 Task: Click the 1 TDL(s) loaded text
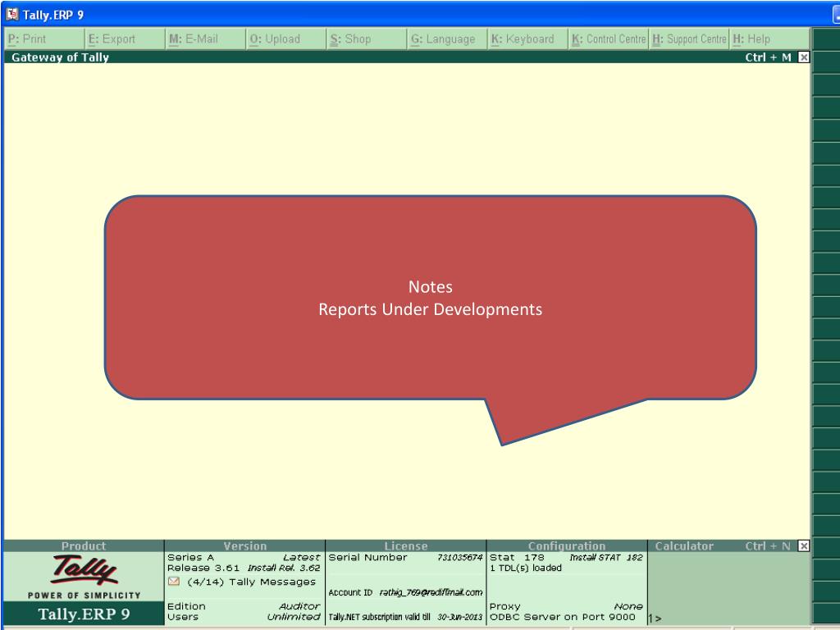(x=526, y=568)
